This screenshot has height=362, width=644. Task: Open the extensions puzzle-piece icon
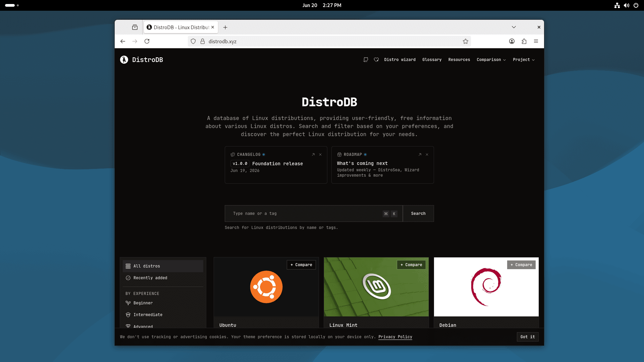coord(524,41)
